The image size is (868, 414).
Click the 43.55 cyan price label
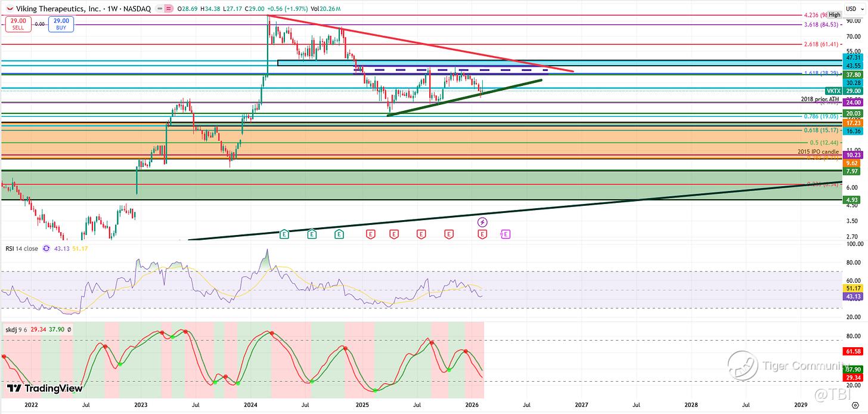pos(852,65)
